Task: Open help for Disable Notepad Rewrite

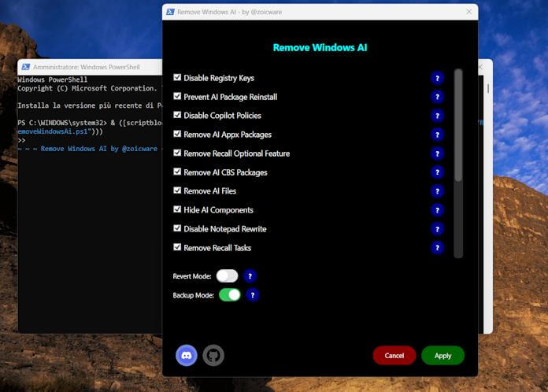Action: [x=437, y=229]
